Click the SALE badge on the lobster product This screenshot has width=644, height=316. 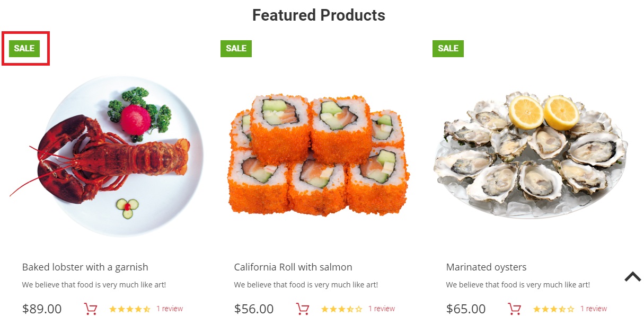[x=24, y=48]
